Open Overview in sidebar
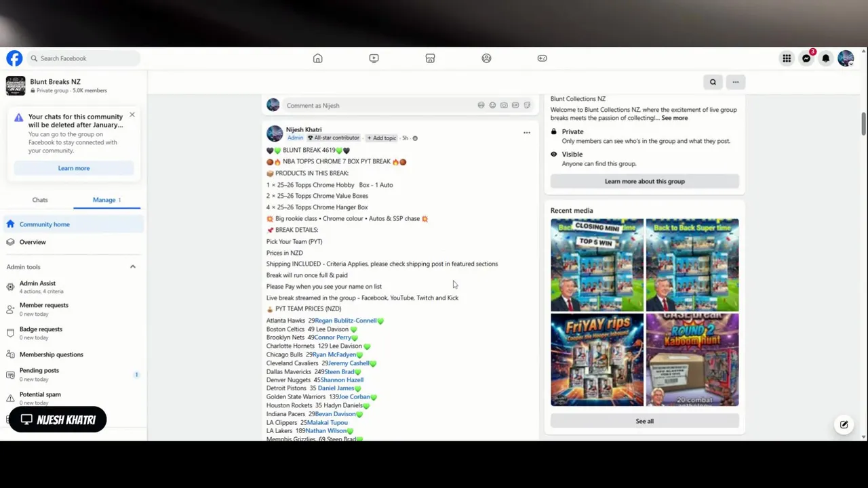This screenshot has height=488, width=868. [72, 242]
